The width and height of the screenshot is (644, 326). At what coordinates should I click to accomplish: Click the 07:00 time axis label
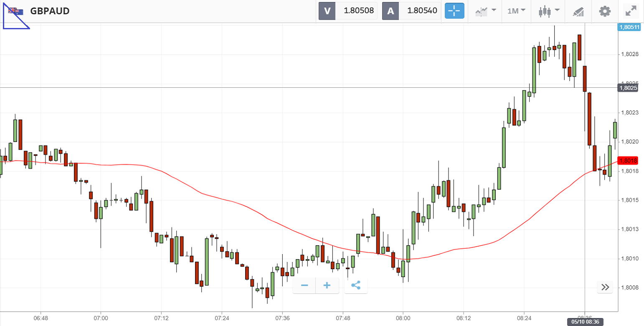click(x=101, y=318)
